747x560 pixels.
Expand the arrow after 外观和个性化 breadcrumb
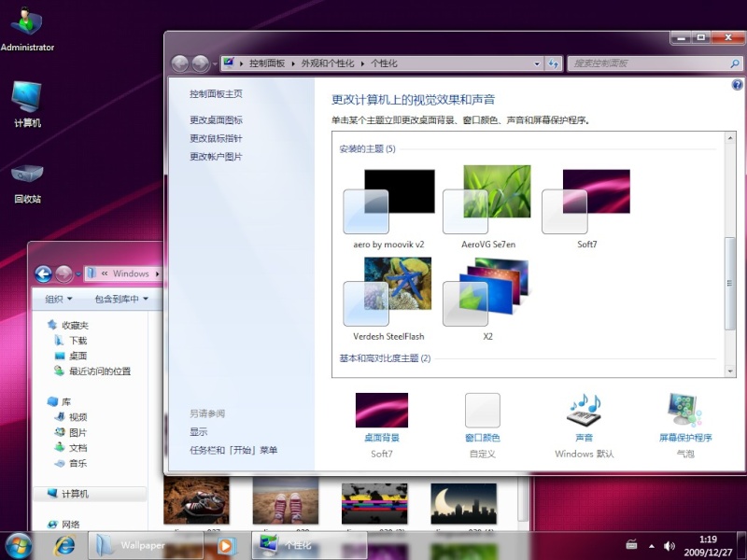[x=362, y=63]
